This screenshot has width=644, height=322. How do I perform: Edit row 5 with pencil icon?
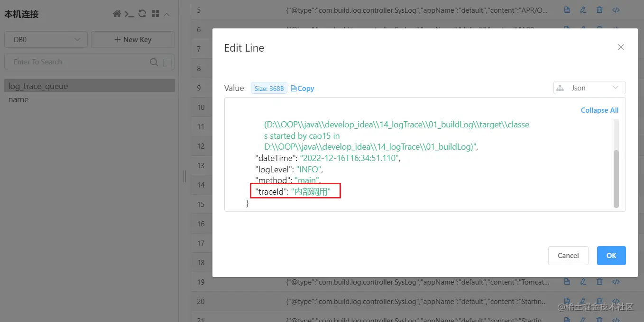(x=583, y=10)
